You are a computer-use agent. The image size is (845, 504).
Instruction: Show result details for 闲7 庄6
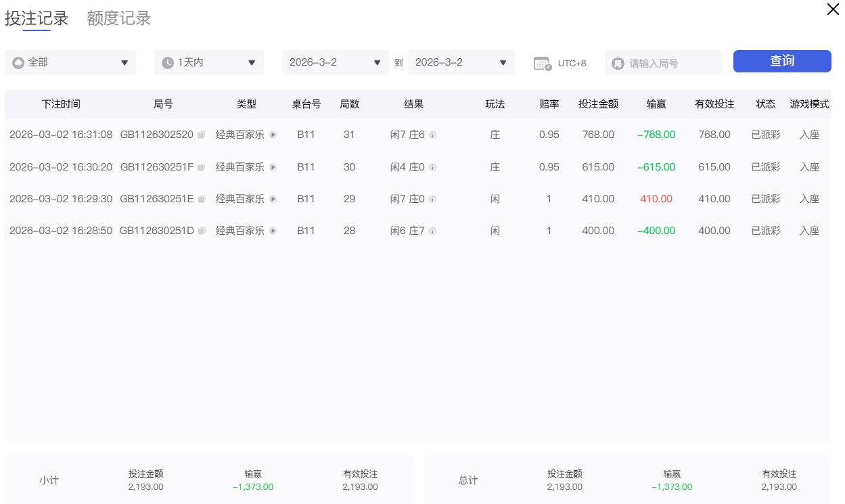pyautogui.click(x=432, y=135)
